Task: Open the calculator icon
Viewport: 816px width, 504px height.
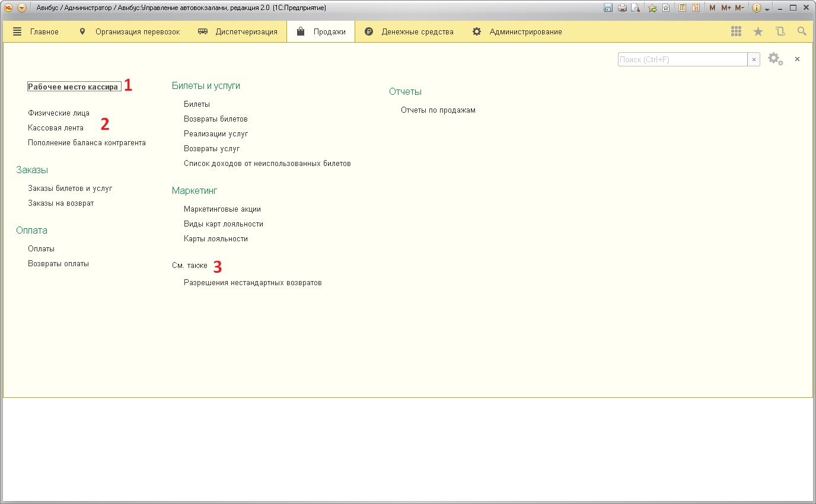Action: [683, 8]
